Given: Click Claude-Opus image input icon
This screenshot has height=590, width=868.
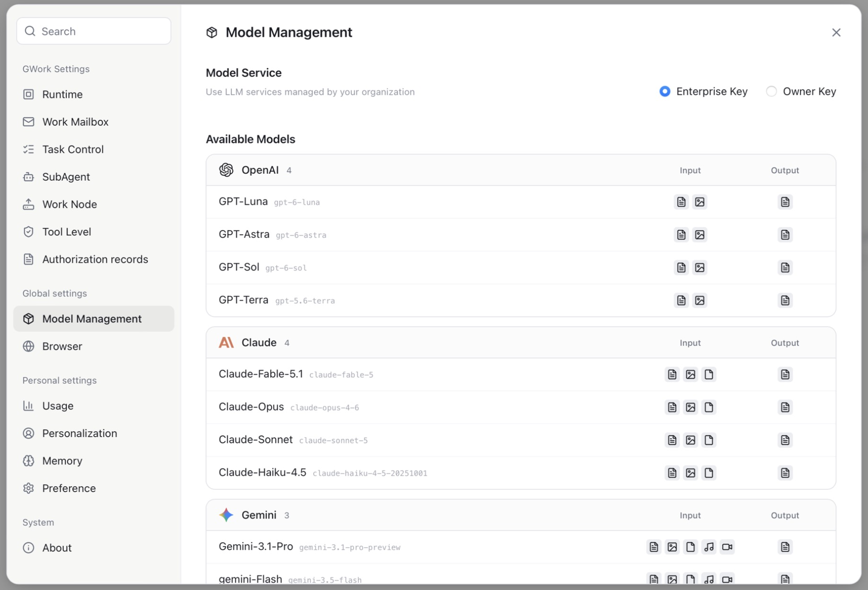Looking at the screenshot, I should point(690,407).
